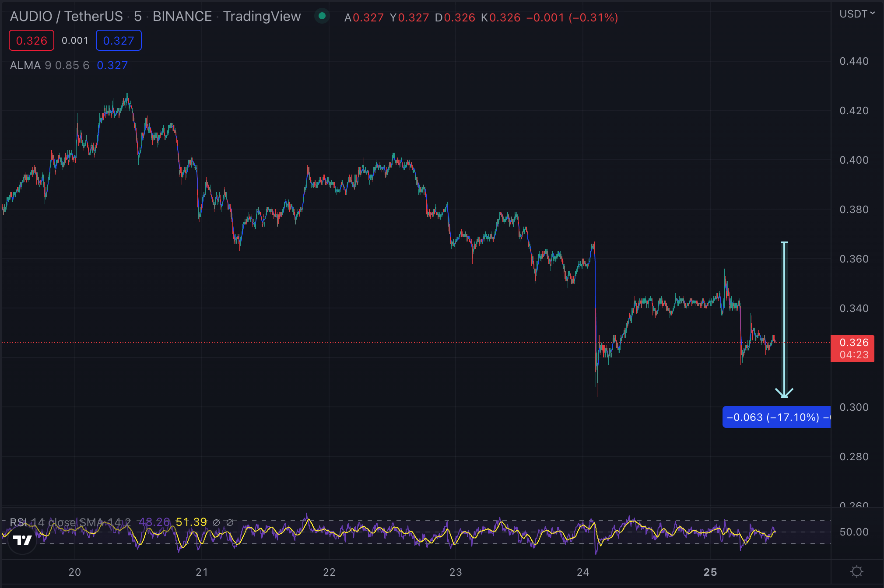The height and width of the screenshot is (588, 884).
Task: Click the TradingView logo icon
Action: coord(22,541)
